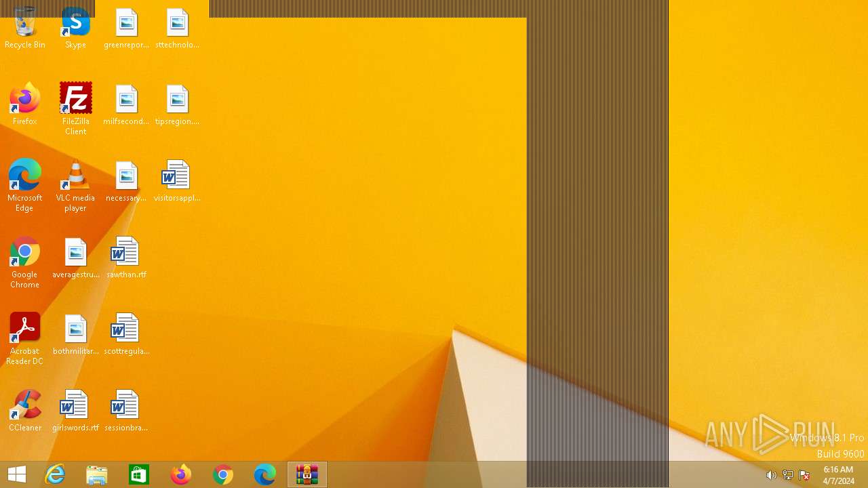Select the visitorsappl... Word document
Image resolution: width=868 pixels, height=488 pixels.
(x=177, y=180)
